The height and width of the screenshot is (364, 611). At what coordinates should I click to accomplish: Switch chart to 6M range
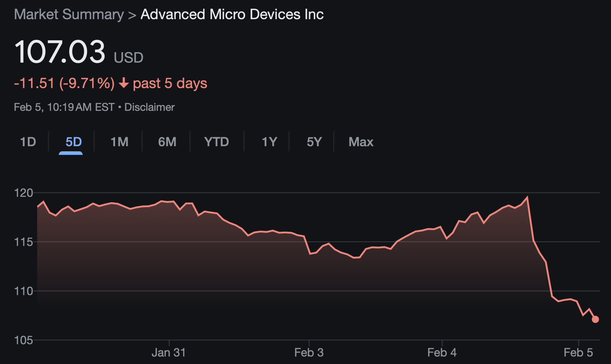(x=167, y=142)
